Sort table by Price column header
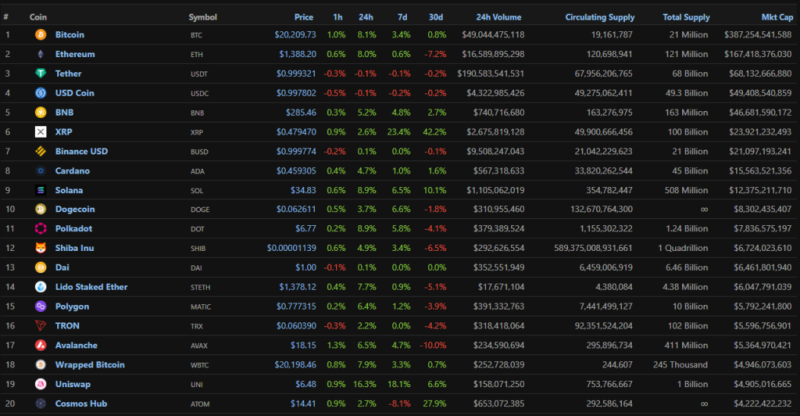The height and width of the screenshot is (416, 800). click(304, 17)
